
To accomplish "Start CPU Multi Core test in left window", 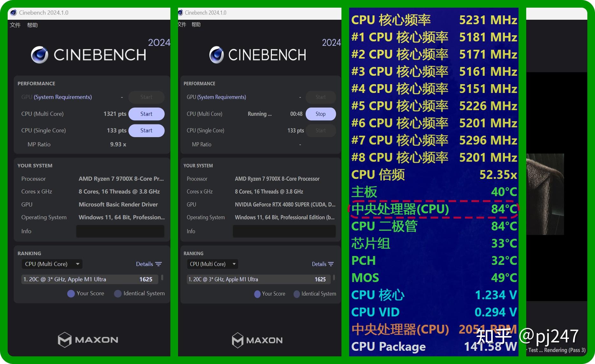I will point(146,114).
